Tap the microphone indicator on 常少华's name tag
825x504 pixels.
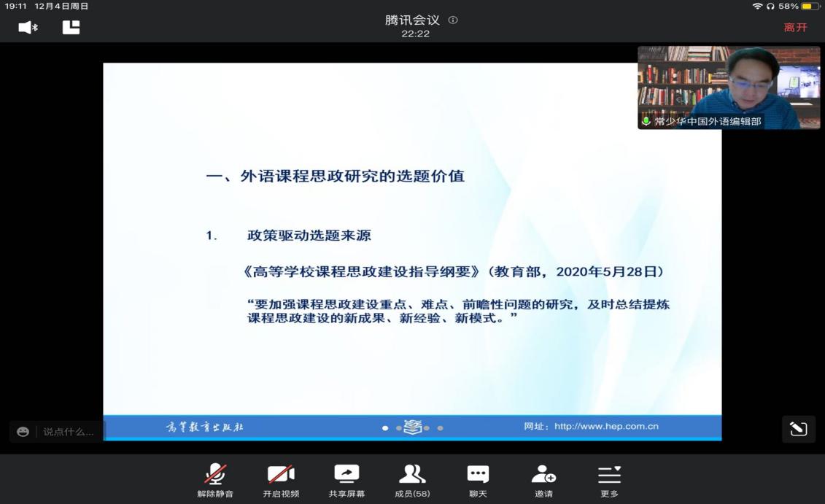pos(646,122)
